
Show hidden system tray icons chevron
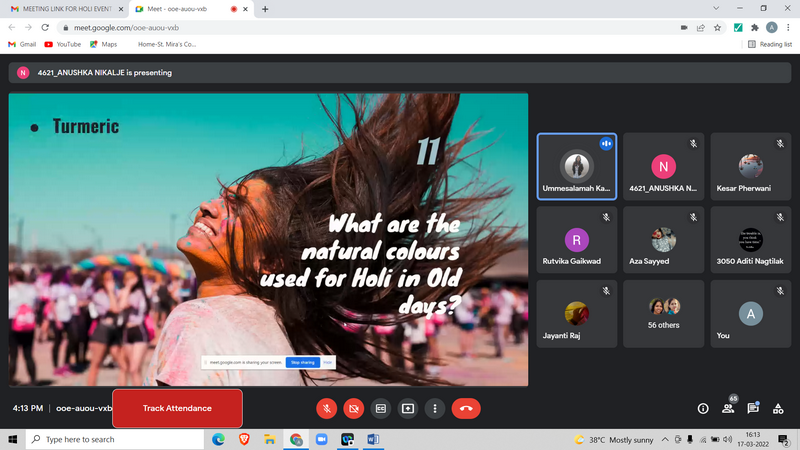tap(665, 439)
